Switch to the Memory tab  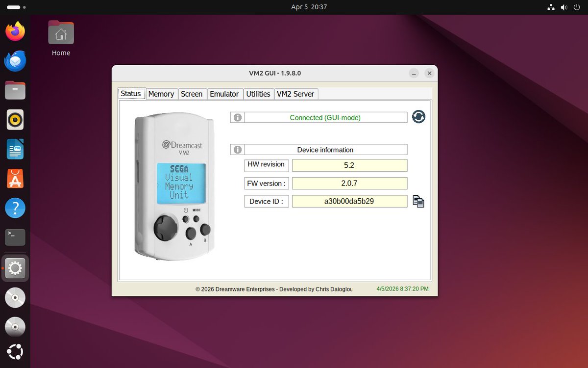[161, 94]
